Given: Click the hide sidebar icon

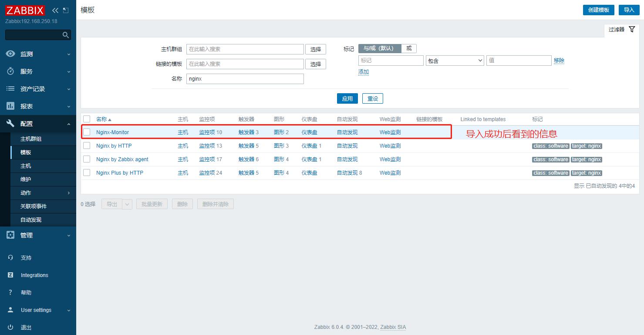Looking at the screenshot, I should click(66, 10).
